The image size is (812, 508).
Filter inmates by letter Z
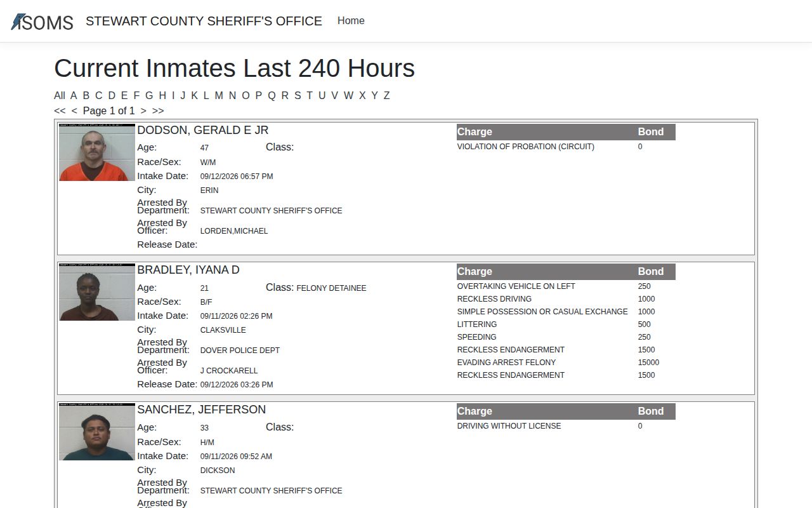pyautogui.click(x=386, y=95)
